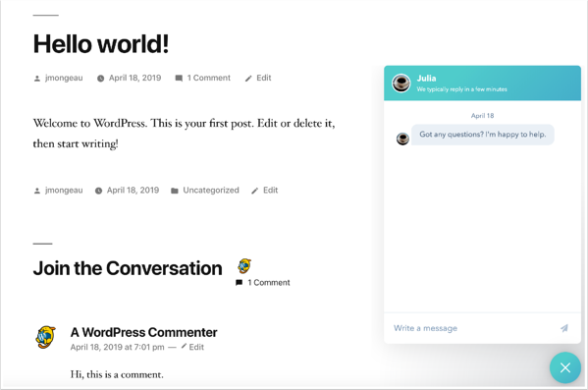Screen dimensions: 588x390
Task: Click the folder icon next to Uncategorized
Action: click(x=175, y=191)
